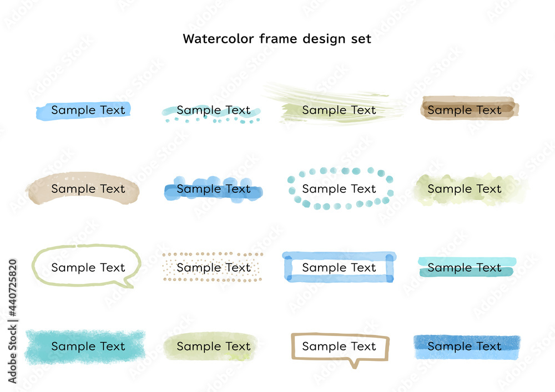Click the beige curved arc brush frame
Viewport: 555px width, 392px height.
(83, 188)
